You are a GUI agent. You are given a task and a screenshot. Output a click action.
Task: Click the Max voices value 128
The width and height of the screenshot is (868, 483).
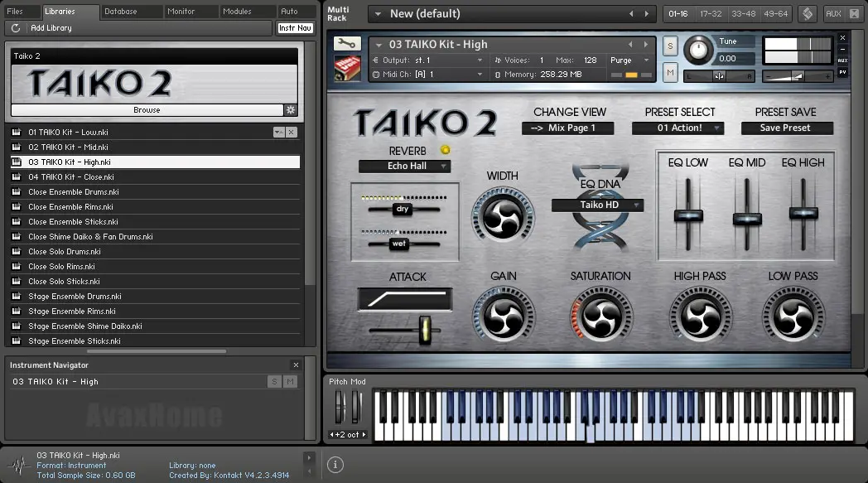pyautogui.click(x=590, y=60)
